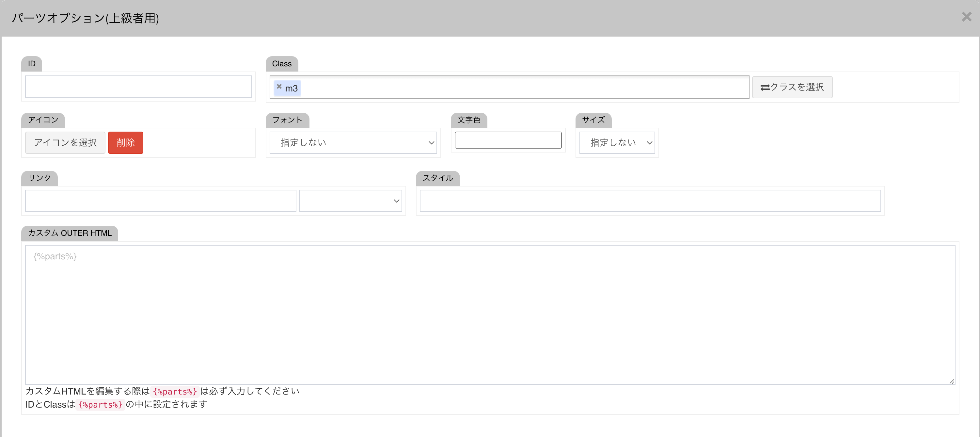Image resolution: width=980 pixels, height=437 pixels.
Task: Click {%parts%} code in the 必ず入力 note
Action: 175,391
